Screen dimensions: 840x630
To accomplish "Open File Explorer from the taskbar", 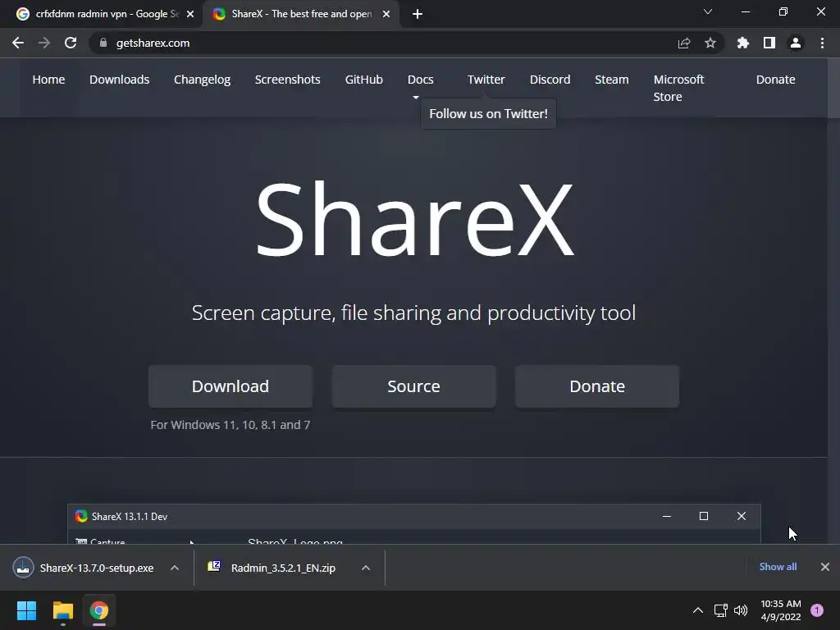I will 62,610.
